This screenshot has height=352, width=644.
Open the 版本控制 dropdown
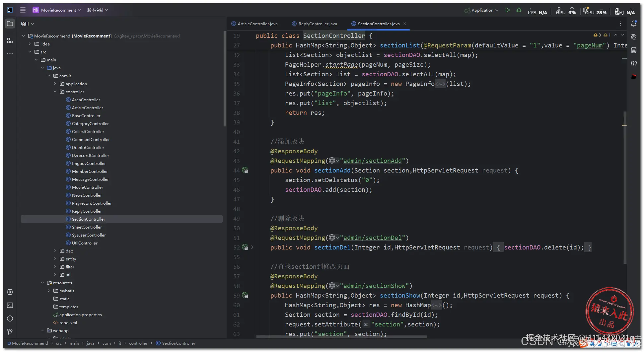click(x=98, y=10)
